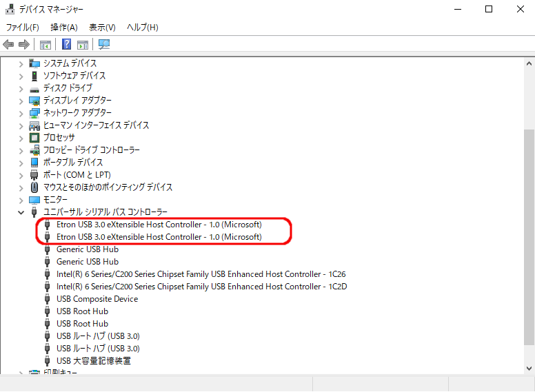The height and width of the screenshot is (392, 535).
Task: Select ヒューマン インターフェイス デバイス text label
Action: point(96,125)
